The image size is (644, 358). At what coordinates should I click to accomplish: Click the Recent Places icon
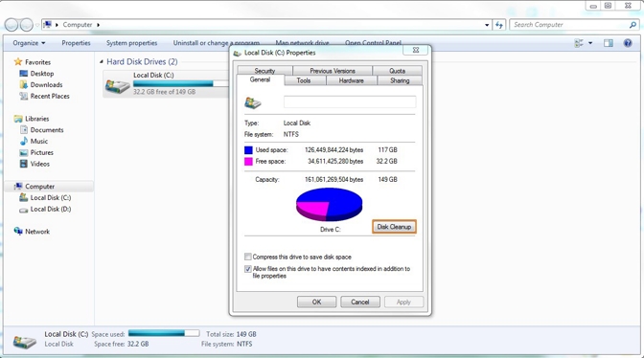pyautogui.click(x=23, y=96)
